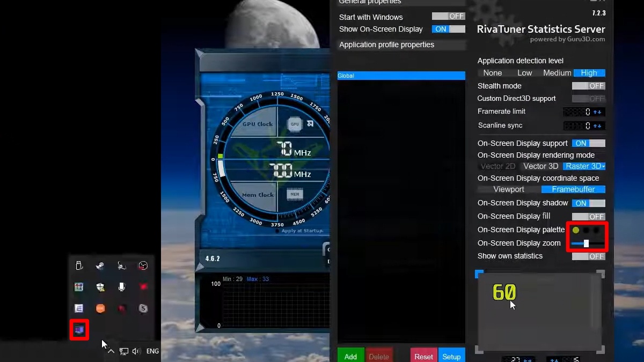Select the Global profile entry
Screen dimensions: 644x362
[x=401, y=76]
